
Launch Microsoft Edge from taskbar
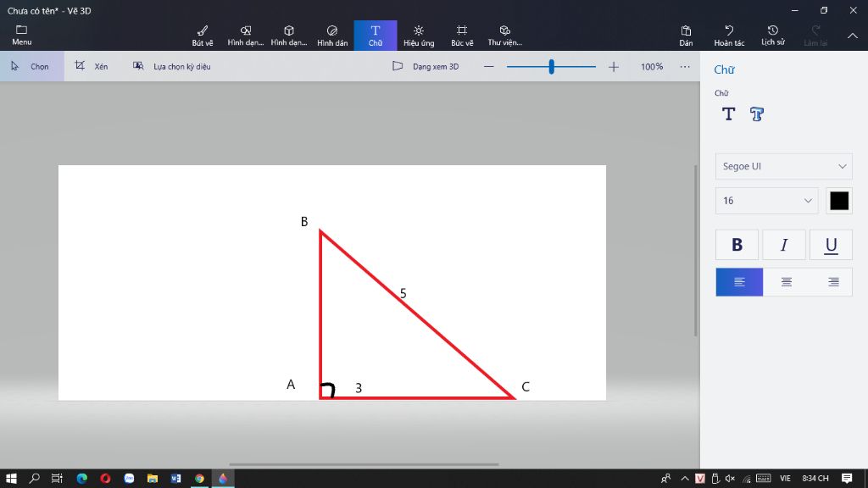click(x=82, y=478)
